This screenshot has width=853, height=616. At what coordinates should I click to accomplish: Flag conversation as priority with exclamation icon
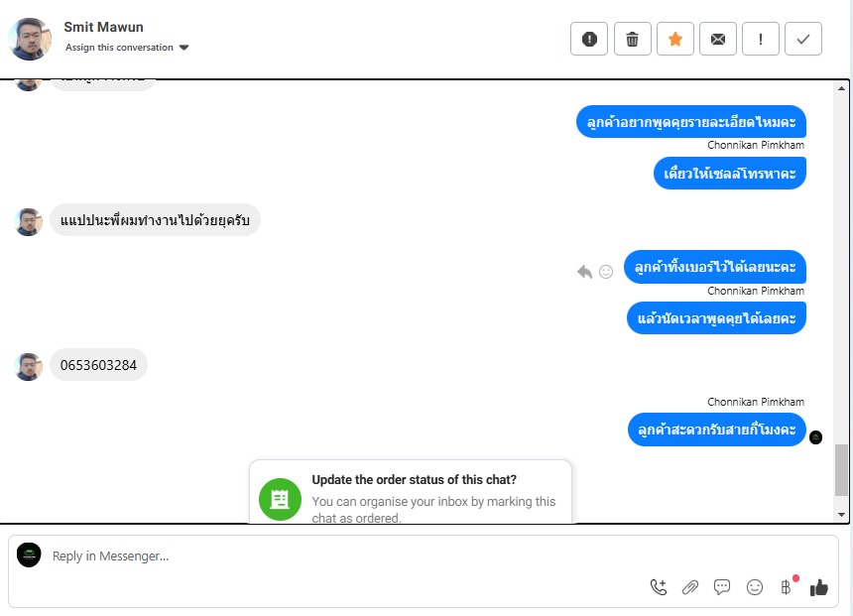[x=761, y=39]
